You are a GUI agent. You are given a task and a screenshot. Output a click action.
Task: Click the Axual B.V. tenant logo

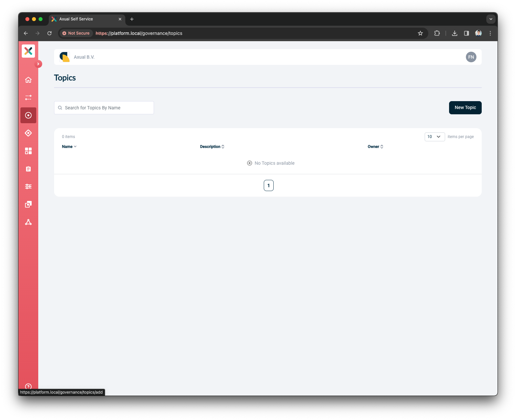pyautogui.click(x=65, y=57)
